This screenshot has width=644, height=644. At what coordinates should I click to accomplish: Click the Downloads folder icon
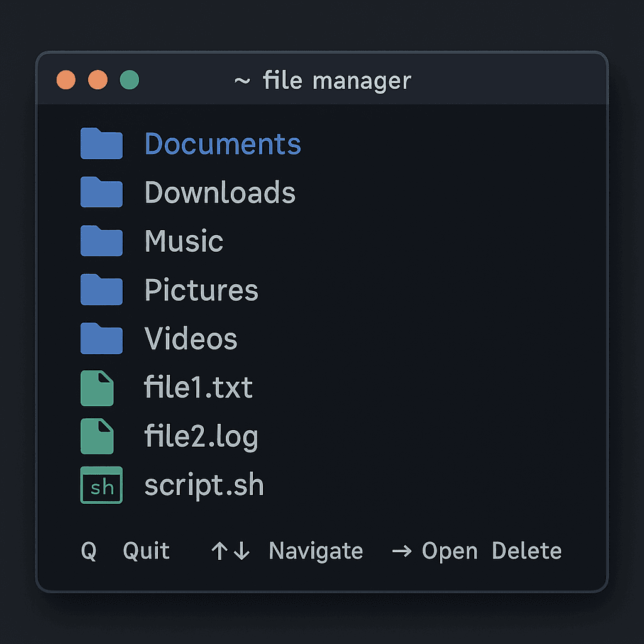click(101, 192)
